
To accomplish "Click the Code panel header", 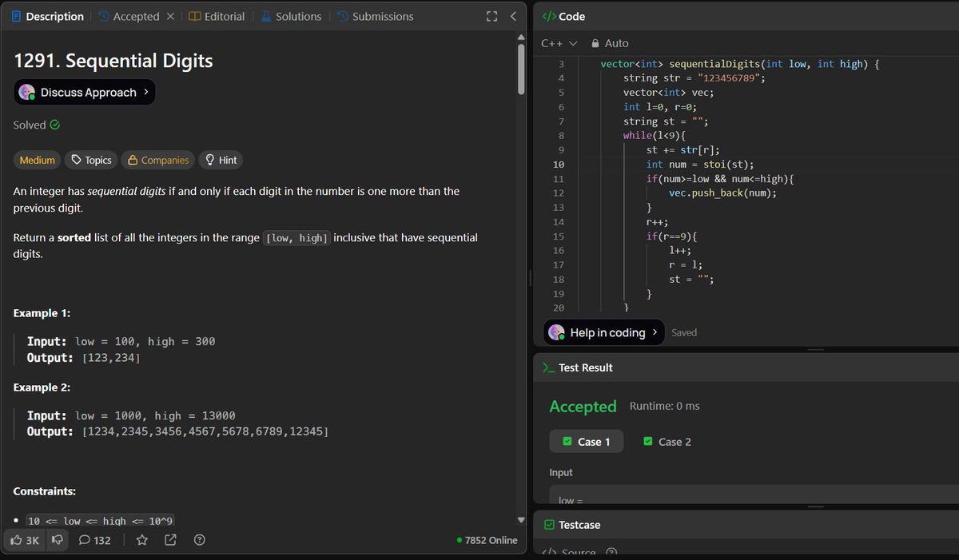I will tap(563, 16).
